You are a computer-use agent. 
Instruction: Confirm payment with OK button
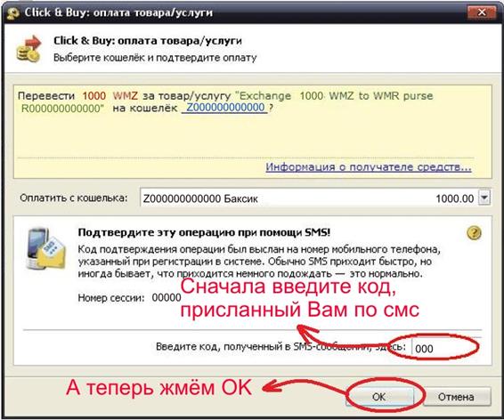click(x=379, y=397)
